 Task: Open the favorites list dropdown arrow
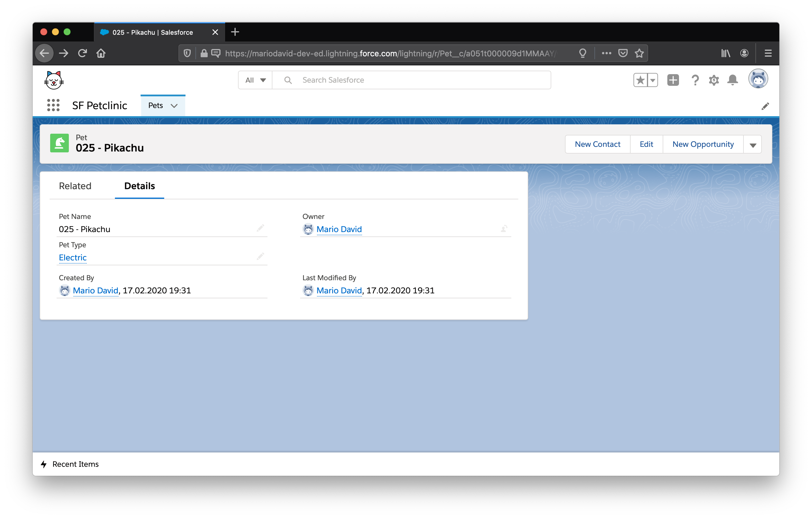[652, 80]
